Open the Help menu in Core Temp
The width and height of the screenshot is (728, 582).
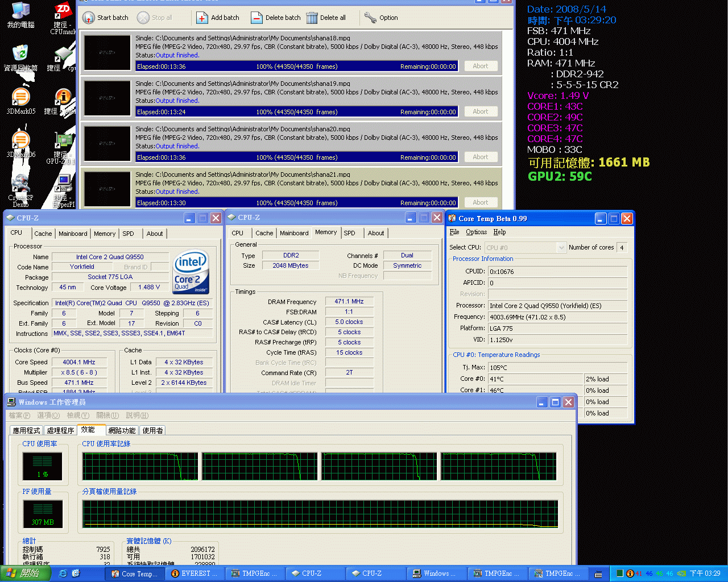click(x=499, y=232)
